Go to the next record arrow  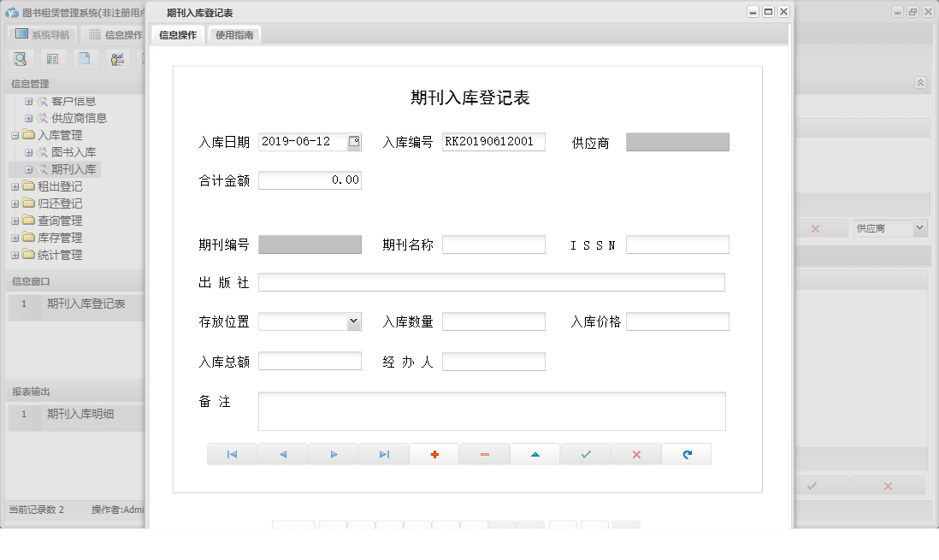click(x=333, y=453)
